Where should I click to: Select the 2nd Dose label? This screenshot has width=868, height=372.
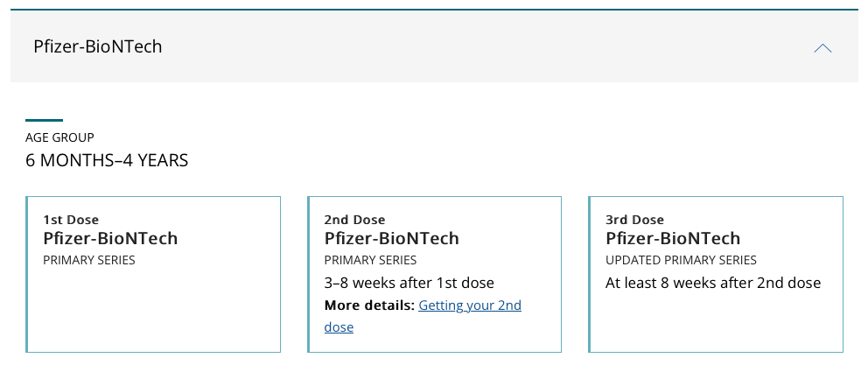click(x=355, y=220)
